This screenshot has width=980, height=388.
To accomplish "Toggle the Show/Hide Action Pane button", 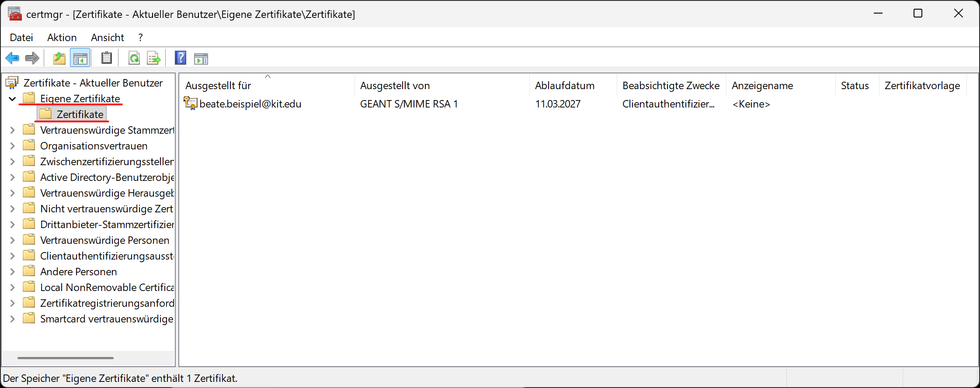I will coord(201,58).
